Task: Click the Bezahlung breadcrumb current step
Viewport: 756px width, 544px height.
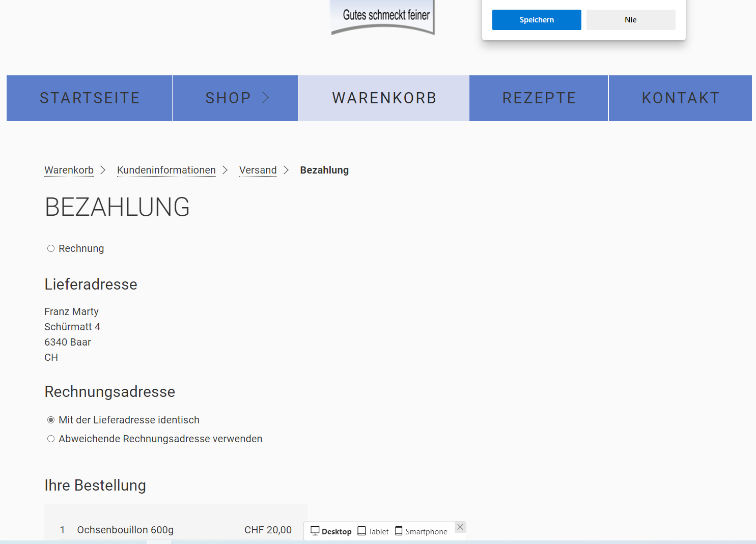Action: pos(324,170)
